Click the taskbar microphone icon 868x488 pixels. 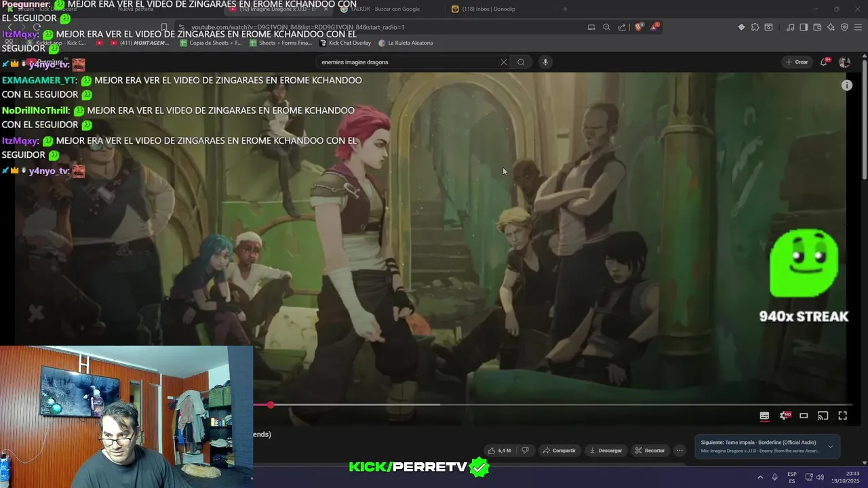(x=774, y=477)
